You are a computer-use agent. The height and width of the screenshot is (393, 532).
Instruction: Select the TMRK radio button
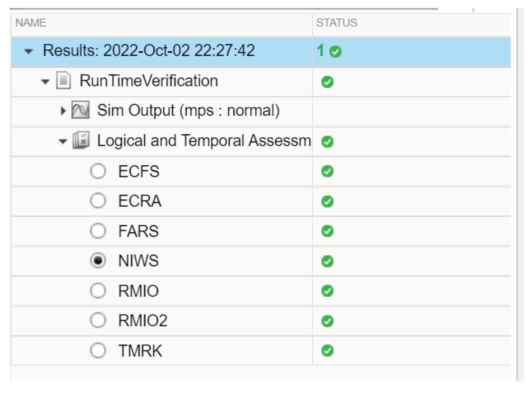[98, 350]
